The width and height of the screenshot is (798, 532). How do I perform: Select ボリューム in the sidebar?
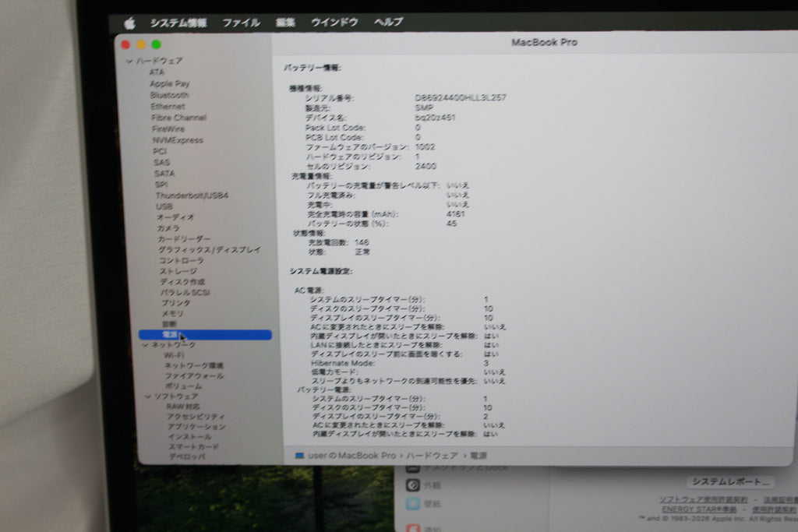coord(183,386)
